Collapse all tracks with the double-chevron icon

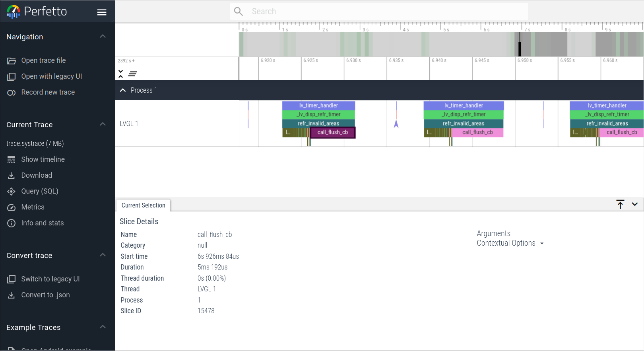pyautogui.click(x=121, y=74)
